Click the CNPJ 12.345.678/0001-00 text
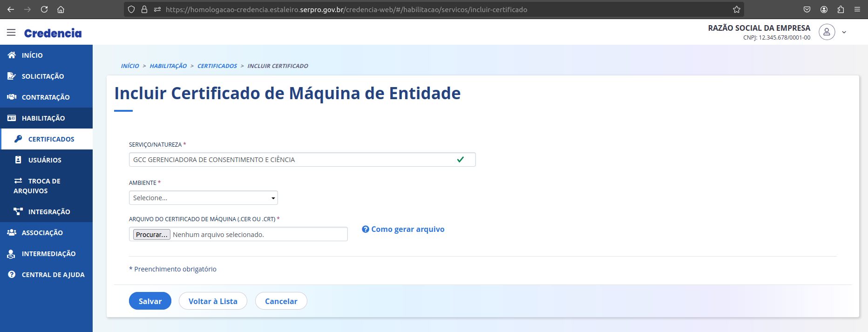Viewport: 868px width, 332px height. point(777,38)
